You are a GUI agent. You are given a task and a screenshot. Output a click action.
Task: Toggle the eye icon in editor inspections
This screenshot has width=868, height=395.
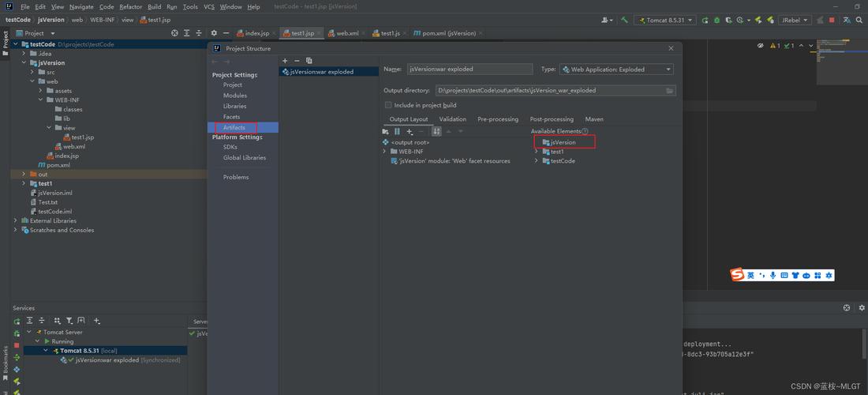pos(761,46)
